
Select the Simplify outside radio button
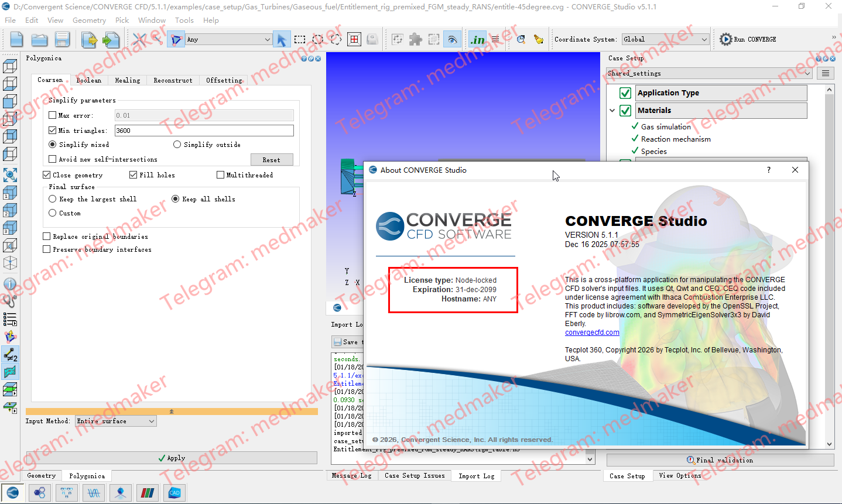tap(177, 144)
